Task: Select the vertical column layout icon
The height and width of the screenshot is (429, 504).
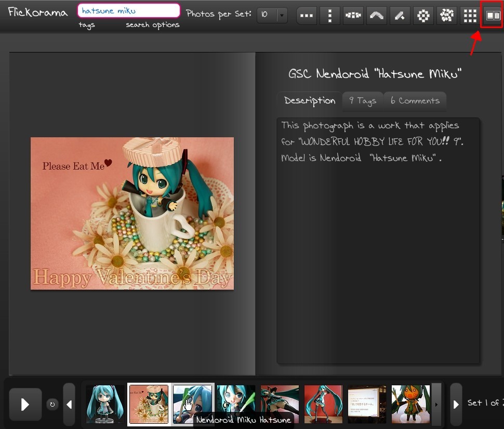Action: click(x=330, y=15)
